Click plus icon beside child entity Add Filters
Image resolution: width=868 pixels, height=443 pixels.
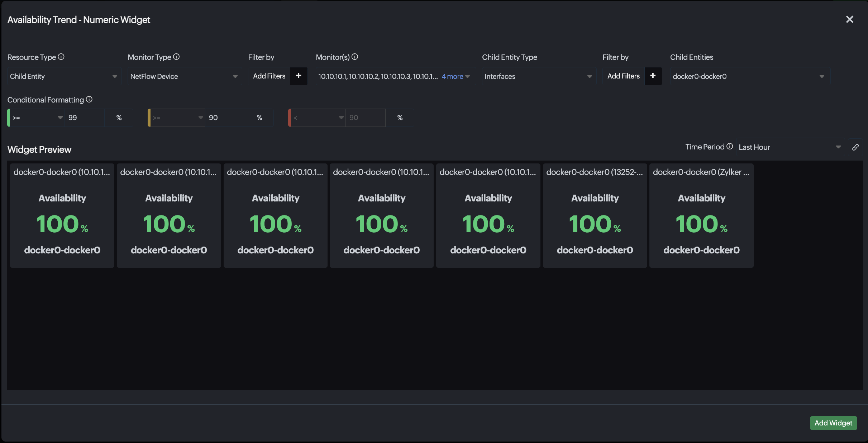(x=653, y=76)
